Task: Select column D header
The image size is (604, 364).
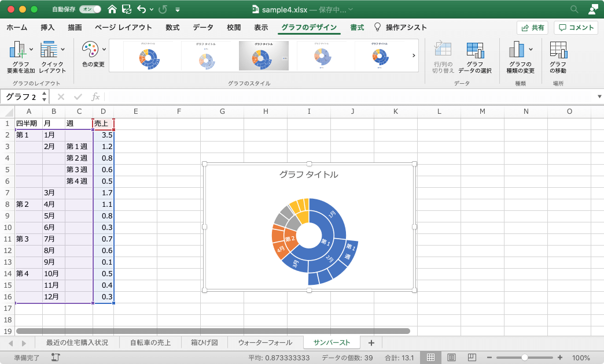Action: [x=103, y=112]
